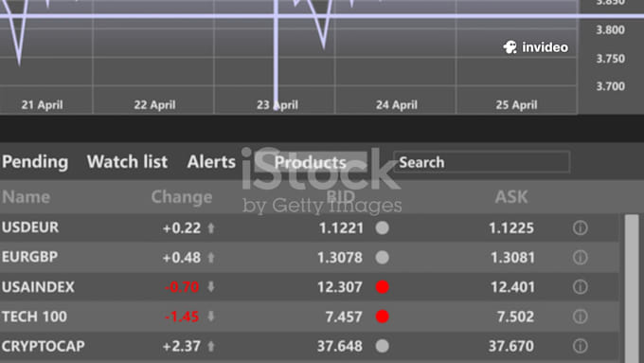The height and width of the screenshot is (363, 644).
Task: Select the Products tab
Action: 310,162
